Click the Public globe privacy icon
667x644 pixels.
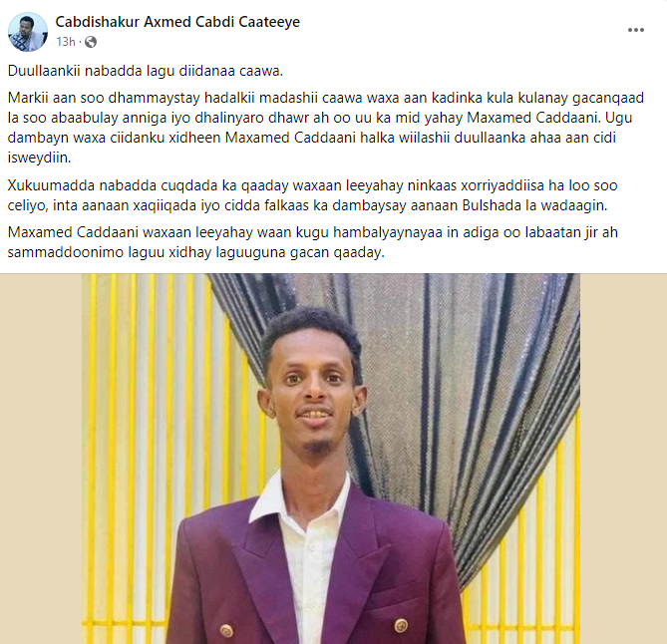tap(90, 42)
